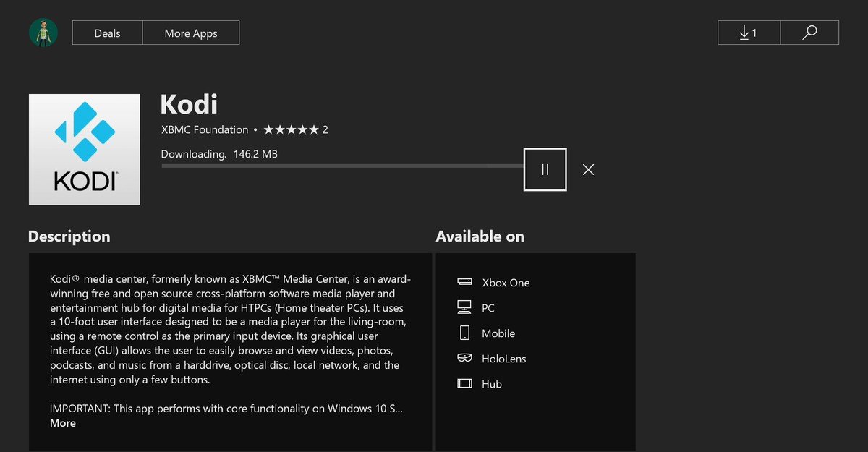Click the HoloLens headset icon
The image size is (868, 452).
coord(464,359)
